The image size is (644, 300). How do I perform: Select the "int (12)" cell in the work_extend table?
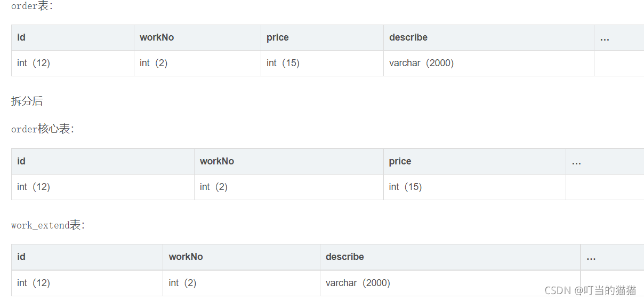(x=34, y=283)
